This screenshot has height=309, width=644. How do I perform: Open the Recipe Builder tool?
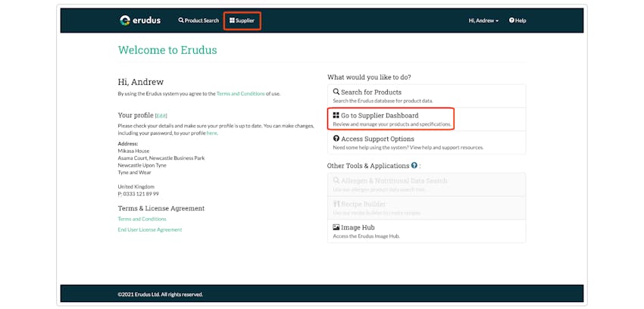tap(427, 208)
